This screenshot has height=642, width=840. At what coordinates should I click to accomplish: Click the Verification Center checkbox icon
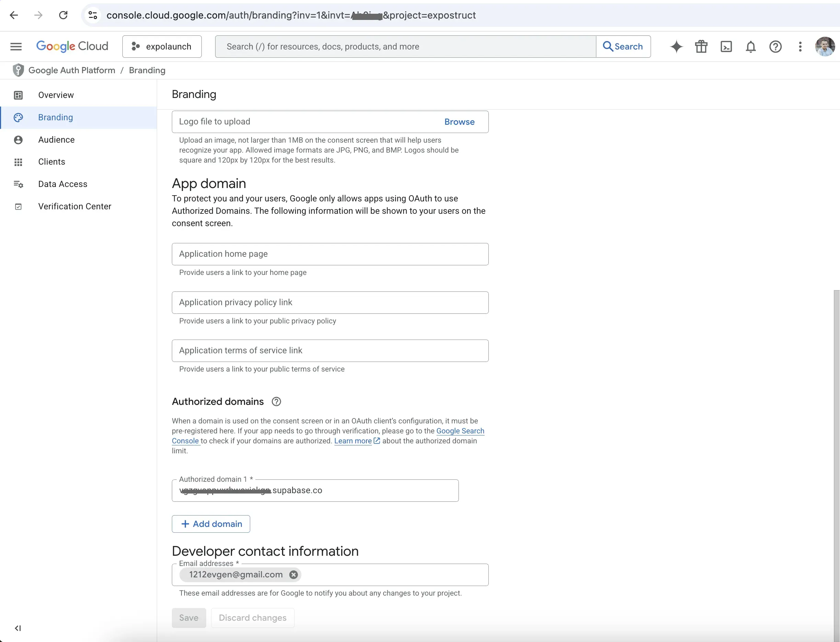(x=18, y=207)
